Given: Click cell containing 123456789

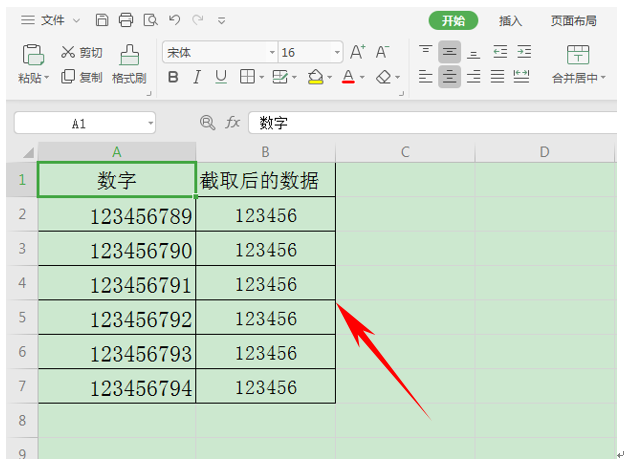Looking at the screenshot, I should point(117,214).
